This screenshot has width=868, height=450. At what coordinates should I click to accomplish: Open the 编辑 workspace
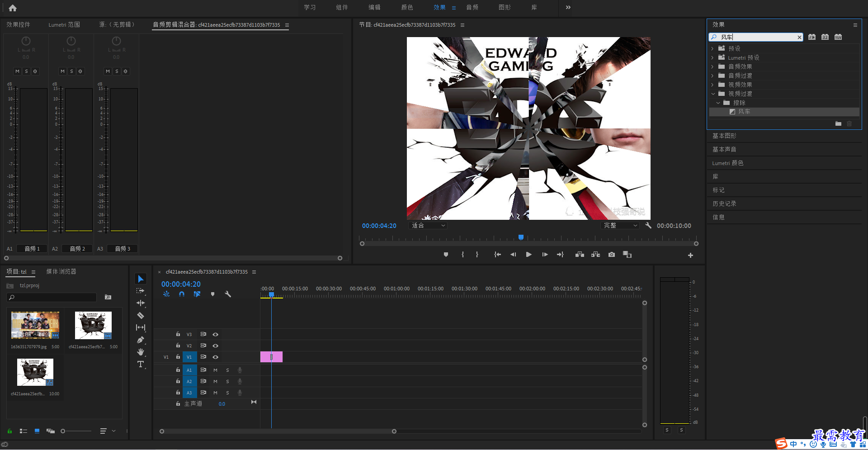click(374, 7)
